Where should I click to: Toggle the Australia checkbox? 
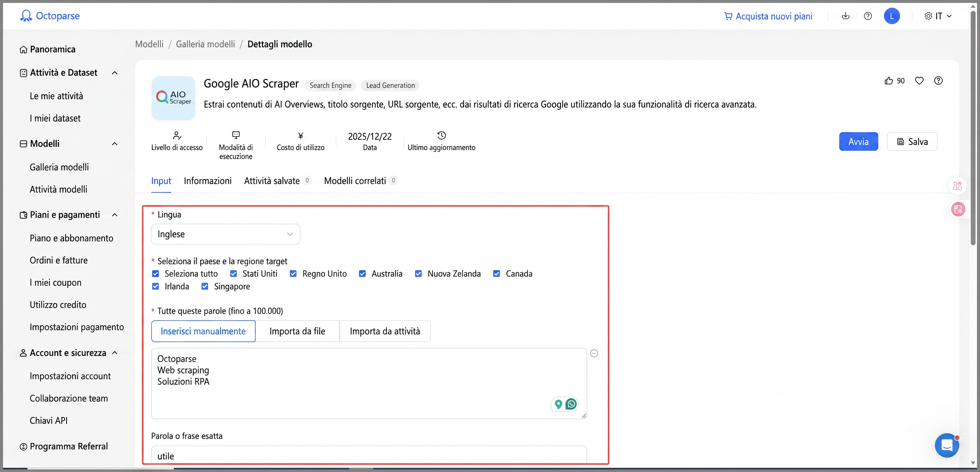tap(362, 274)
